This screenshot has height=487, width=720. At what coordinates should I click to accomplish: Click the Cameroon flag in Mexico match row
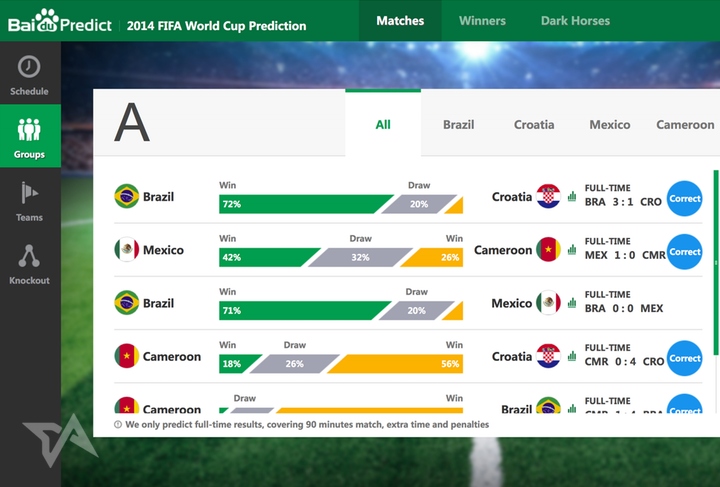click(x=548, y=250)
